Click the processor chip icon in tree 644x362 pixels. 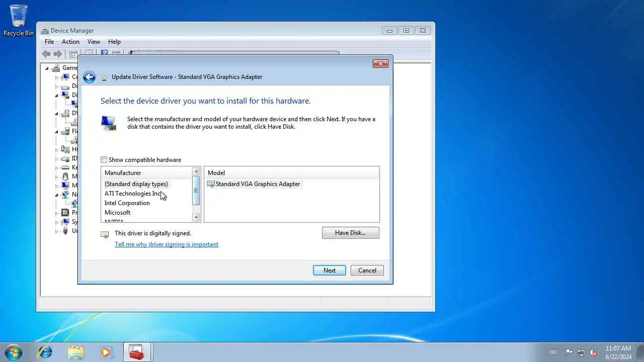[x=65, y=213]
